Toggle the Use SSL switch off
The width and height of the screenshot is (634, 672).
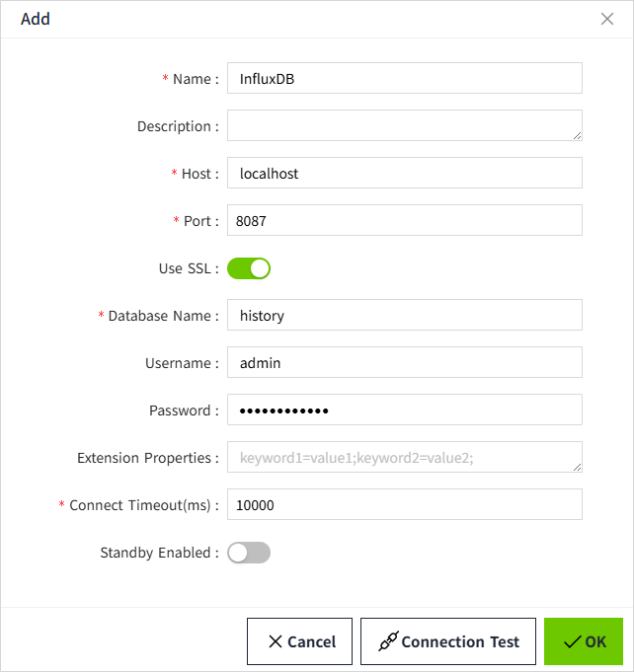(x=249, y=268)
